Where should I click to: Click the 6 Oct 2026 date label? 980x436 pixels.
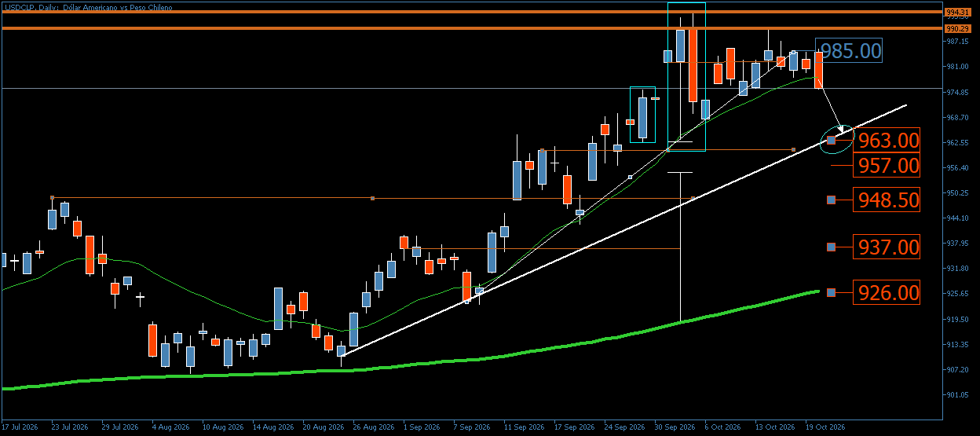pos(723,428)
